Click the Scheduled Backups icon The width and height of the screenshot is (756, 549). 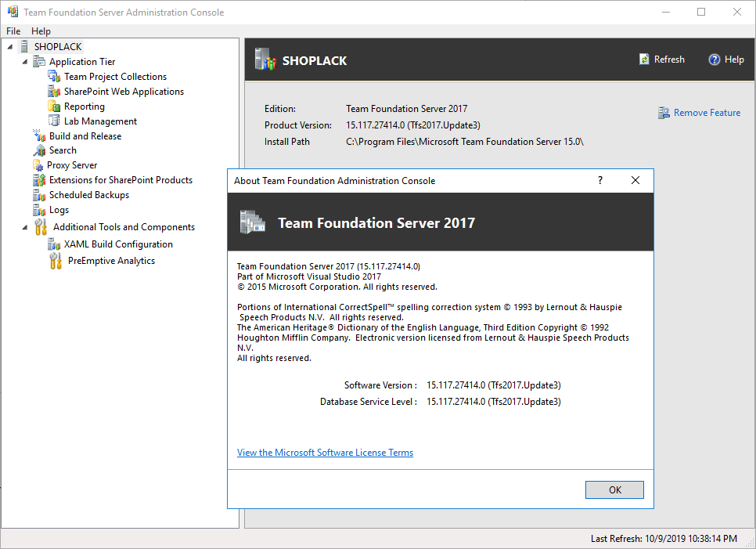pos(39,195)
